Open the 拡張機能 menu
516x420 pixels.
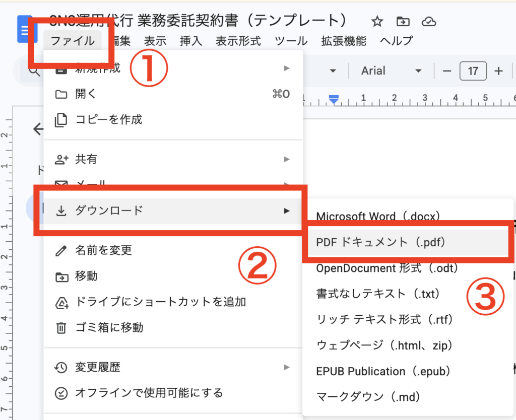(x=344, y=41)
